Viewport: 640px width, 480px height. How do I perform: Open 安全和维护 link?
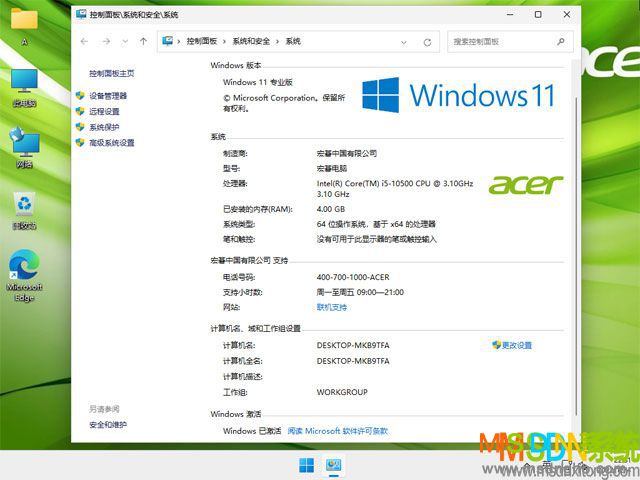click(x=108, y=425)
